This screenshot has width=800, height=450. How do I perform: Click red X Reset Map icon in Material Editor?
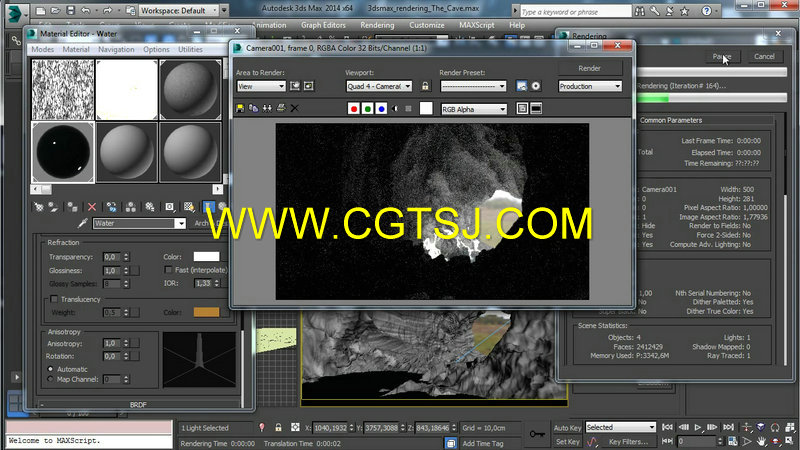click(92, 207)
